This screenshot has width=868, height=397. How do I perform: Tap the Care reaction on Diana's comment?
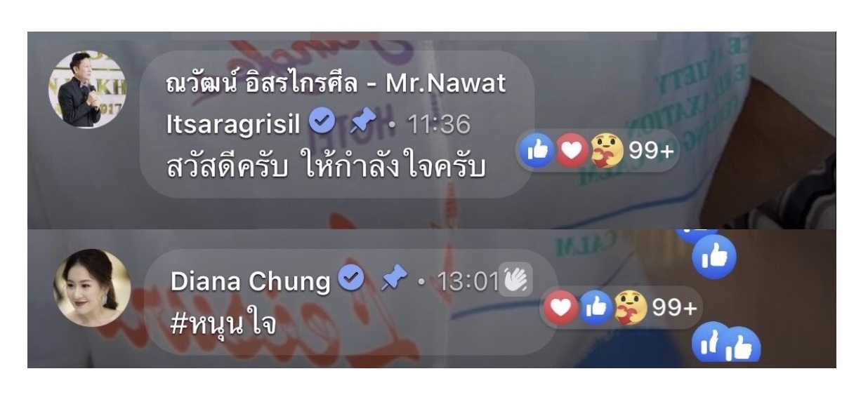[631, 308]
